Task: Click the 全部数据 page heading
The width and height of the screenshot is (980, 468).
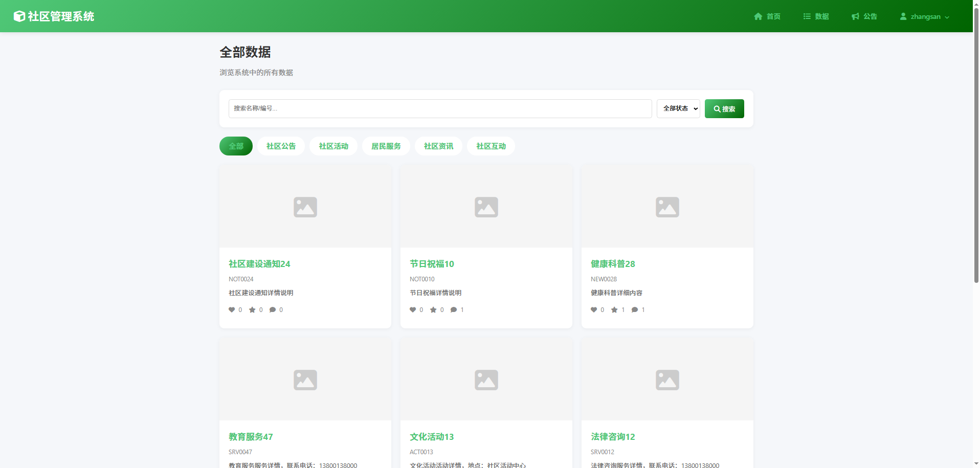Action: [245, 52]
